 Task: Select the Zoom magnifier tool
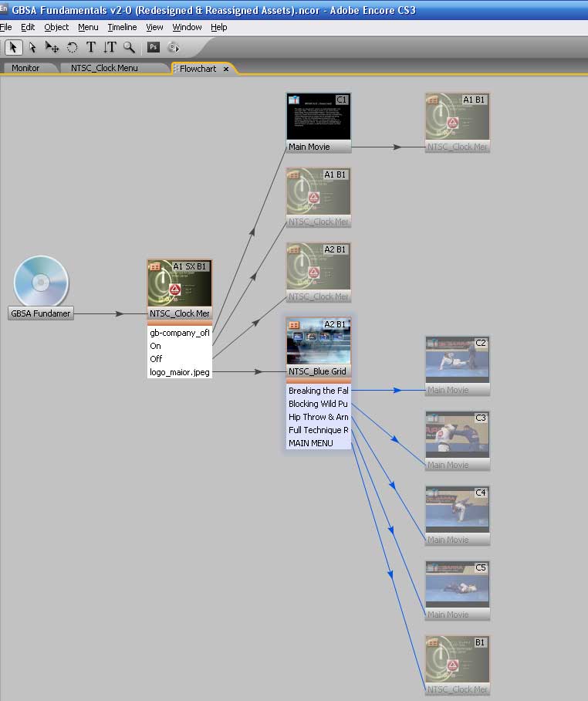pyautogui.click(x=129, y=47)
